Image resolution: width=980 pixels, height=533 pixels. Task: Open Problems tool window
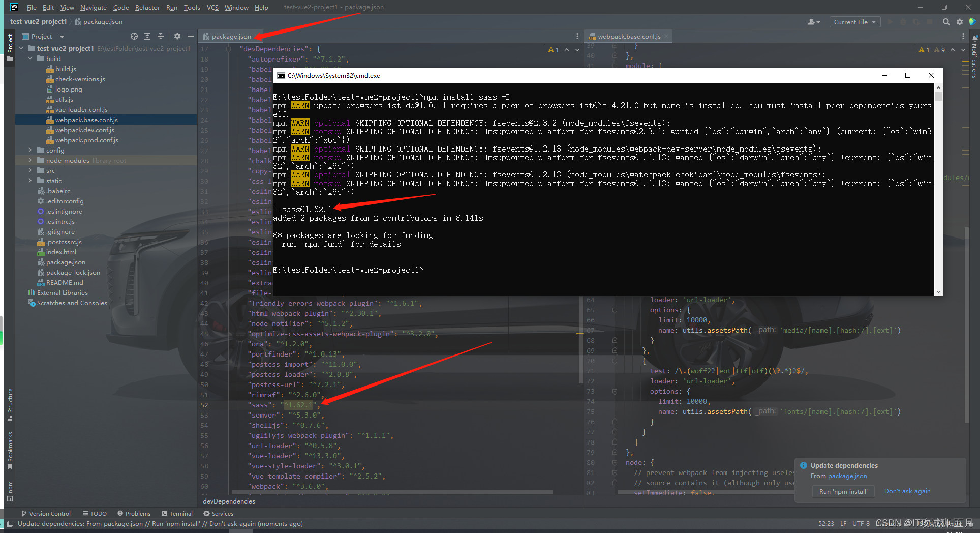click(134, 513)
